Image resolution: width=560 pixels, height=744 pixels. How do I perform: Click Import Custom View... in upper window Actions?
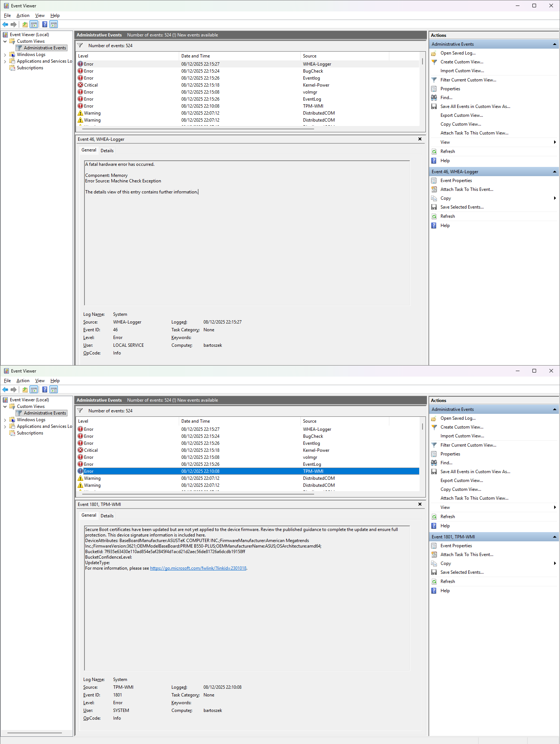point(462,71)
